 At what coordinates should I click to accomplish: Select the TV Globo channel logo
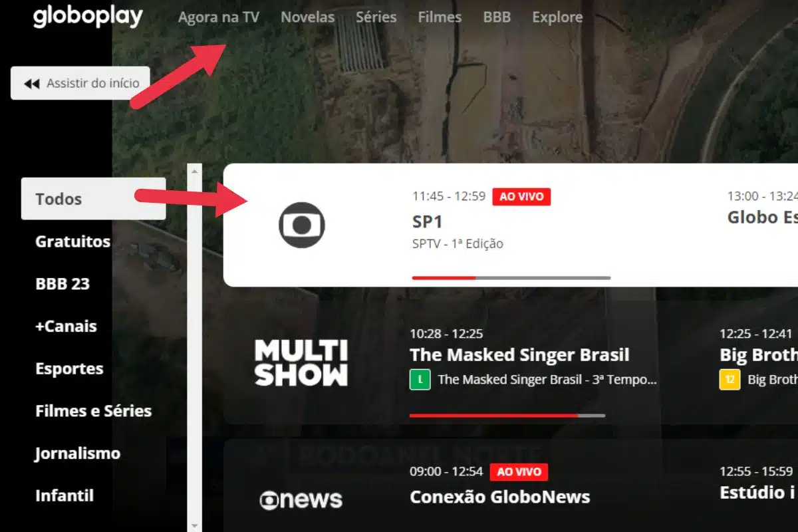pyautogui.click(x=301, y=225)
